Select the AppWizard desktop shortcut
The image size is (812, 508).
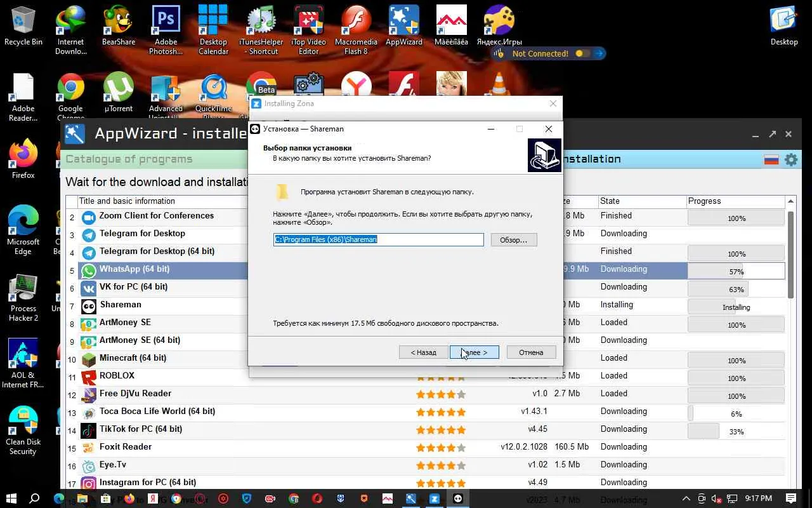coord(404,25)
